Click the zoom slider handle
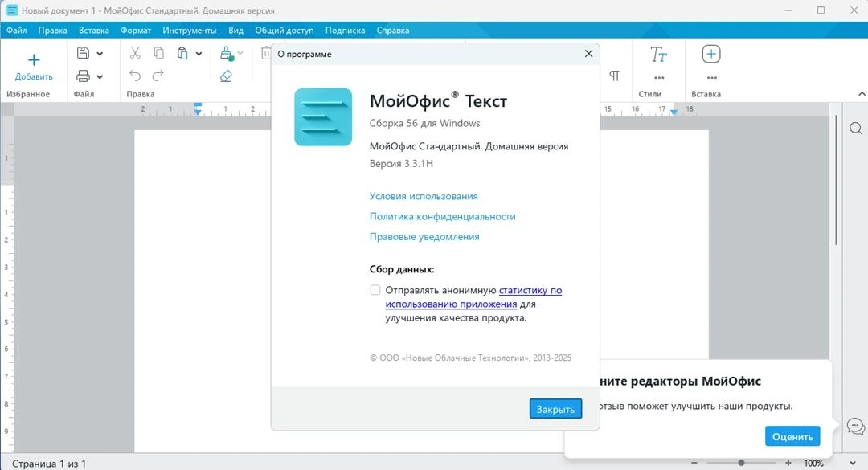The height and width of the screenshot is (470, 868). tap(741, 463)
